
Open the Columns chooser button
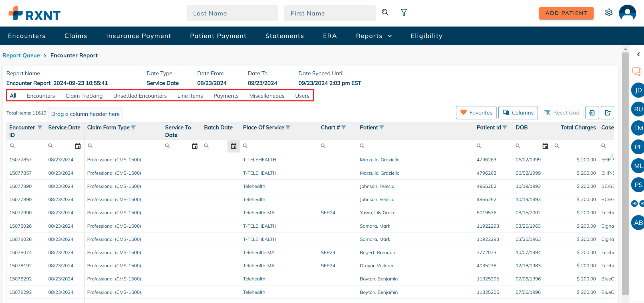pos(518,113)
